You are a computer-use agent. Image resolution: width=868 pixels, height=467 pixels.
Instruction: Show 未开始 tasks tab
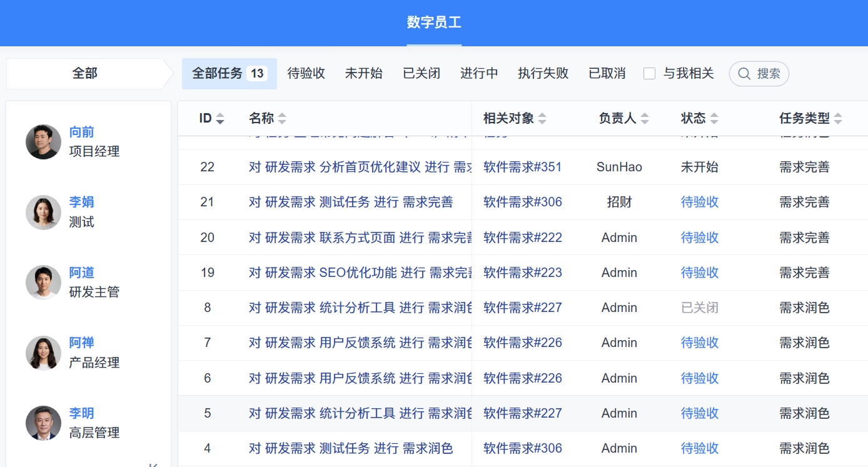pyautogui.click(x=364, y=74)
